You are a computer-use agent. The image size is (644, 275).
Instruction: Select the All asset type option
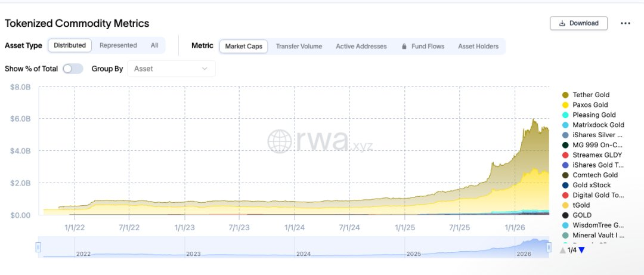[154, 45]
